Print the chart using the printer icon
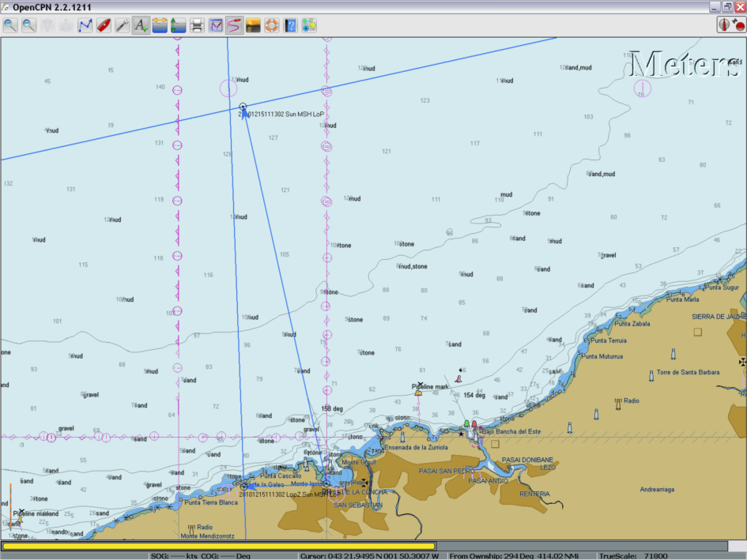747x560 pixels. coord(198,25)
